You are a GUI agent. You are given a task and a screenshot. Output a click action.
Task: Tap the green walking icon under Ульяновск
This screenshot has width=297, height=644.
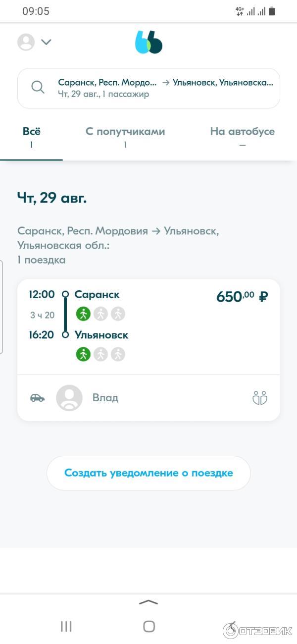tap(83, 354)
